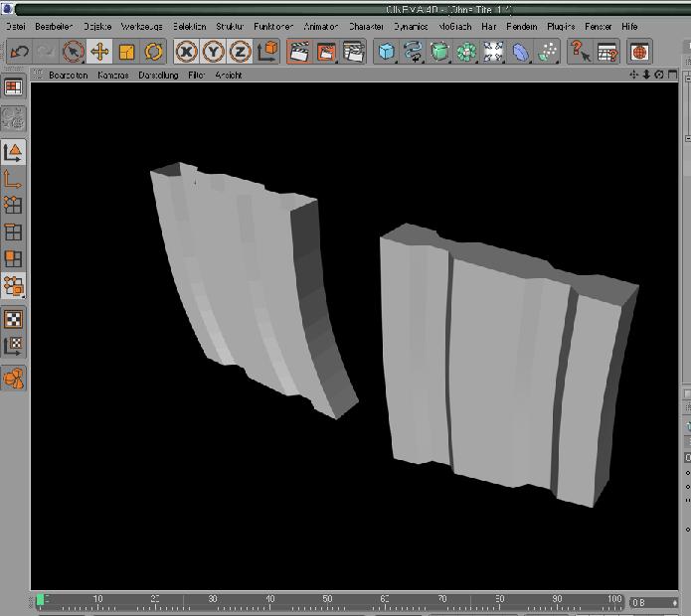The width and height of the screenshot is (691, 616).
Task: Open the Plug-ins menu
Action: tap(561, 27)
